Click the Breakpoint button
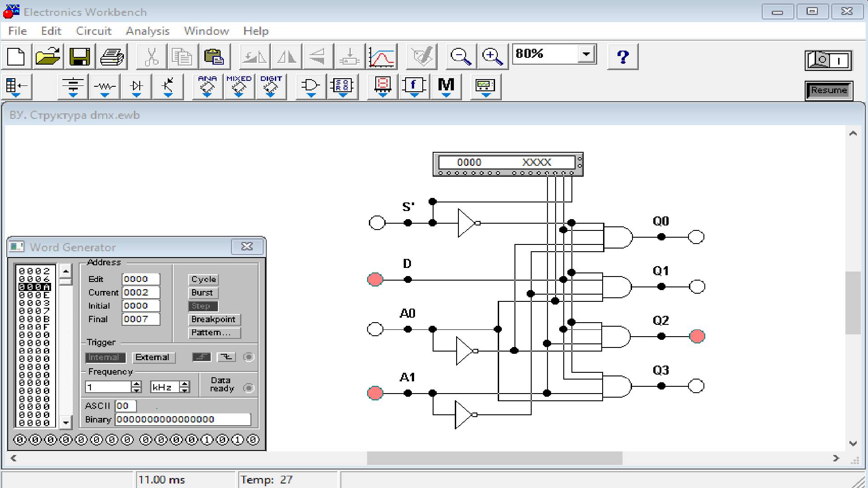Screen dimensions: 868x488 pyautogui.click(x=213, y=319)
